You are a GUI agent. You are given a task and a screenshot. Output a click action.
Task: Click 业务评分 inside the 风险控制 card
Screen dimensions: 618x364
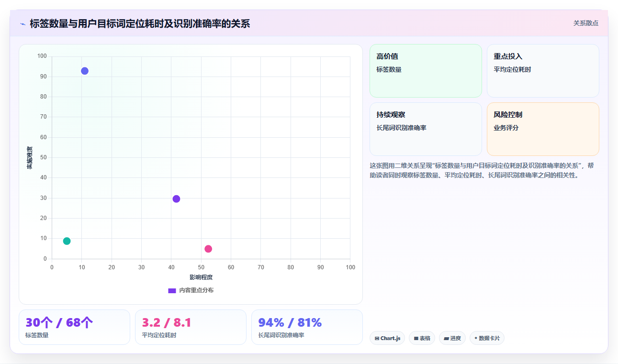506,128
